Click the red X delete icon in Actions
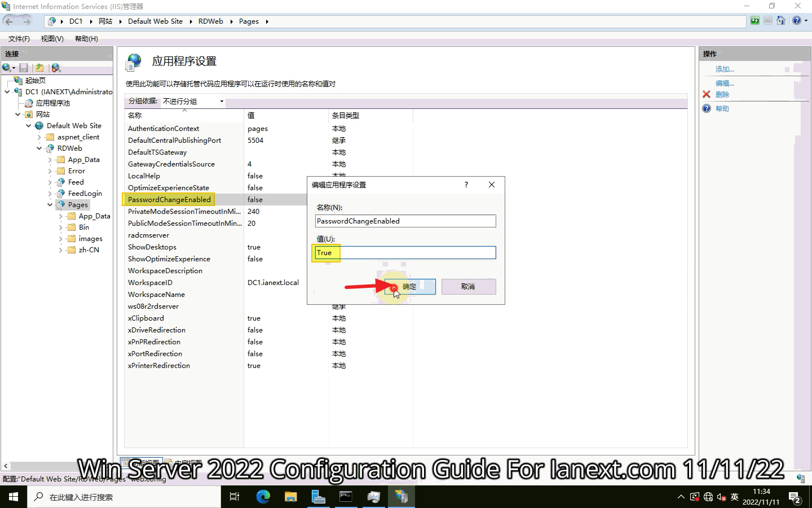Viewport: 812px width, 508px height. [707, 94]
